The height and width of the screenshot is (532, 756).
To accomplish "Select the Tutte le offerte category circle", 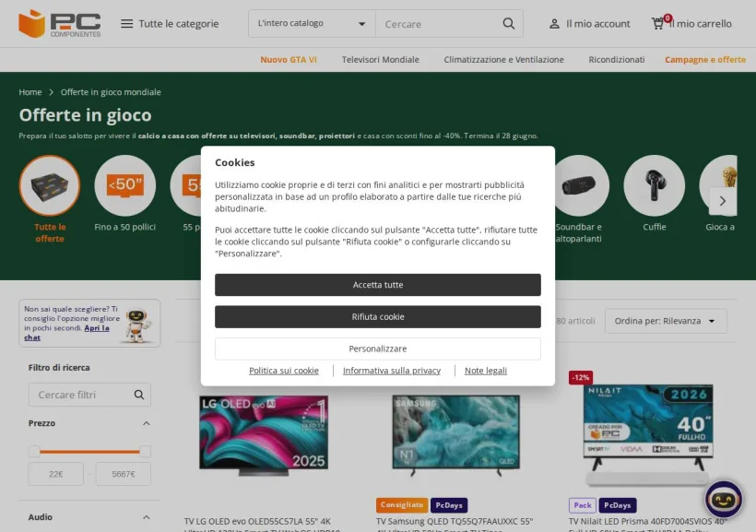I will coord(50,185).
